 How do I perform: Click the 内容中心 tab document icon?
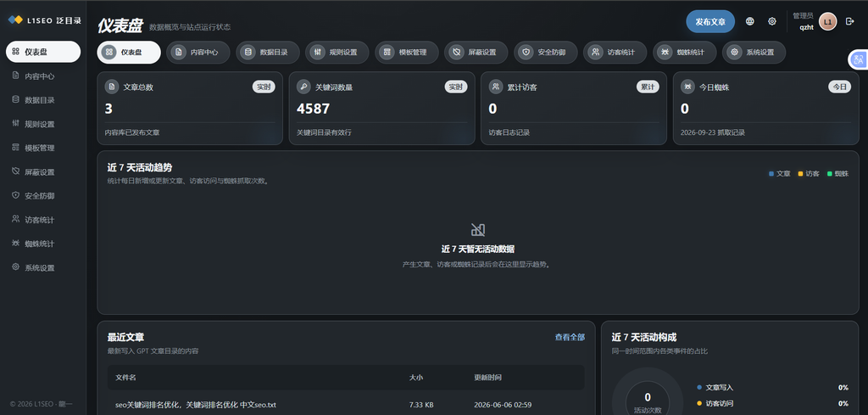tap(178, 53)
